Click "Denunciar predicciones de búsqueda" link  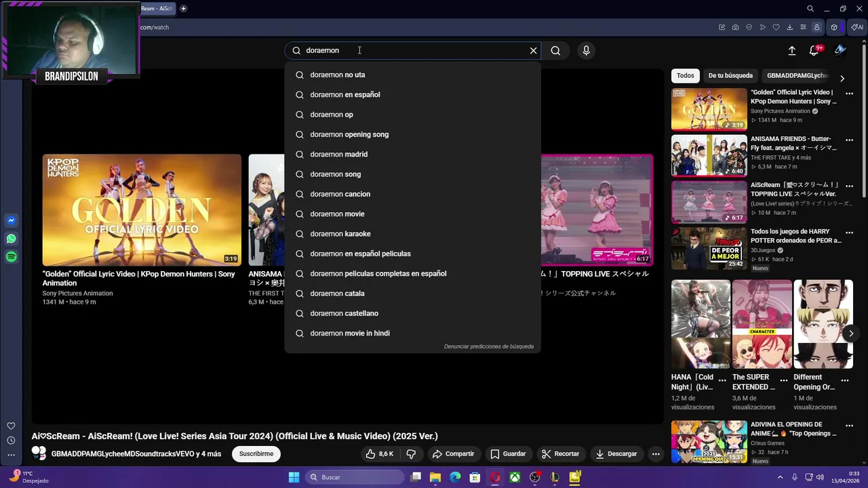pyautogui.click(x=488, y=346)
